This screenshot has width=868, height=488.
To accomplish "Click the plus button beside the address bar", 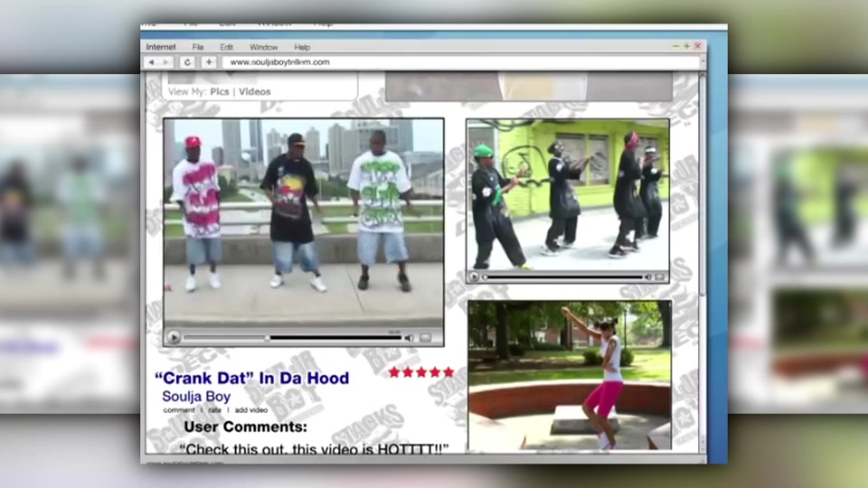I will 209,62.
